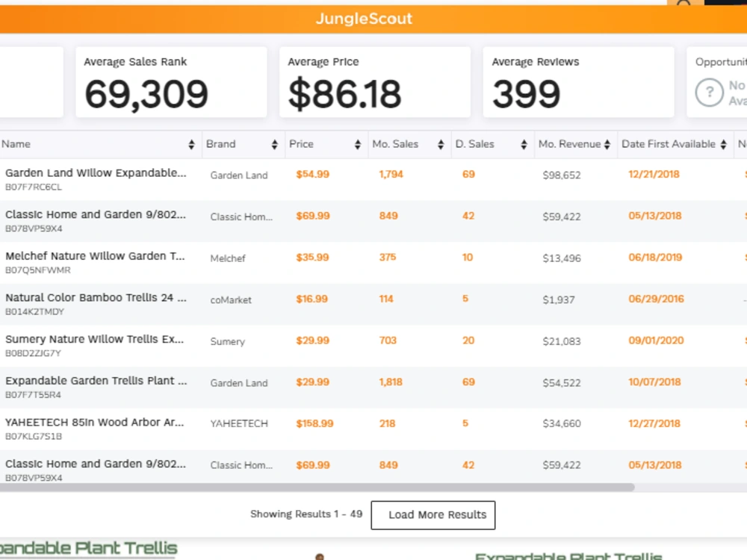
Task: Click the horizontal scrollbar under the table
Action: click(317, 487)
